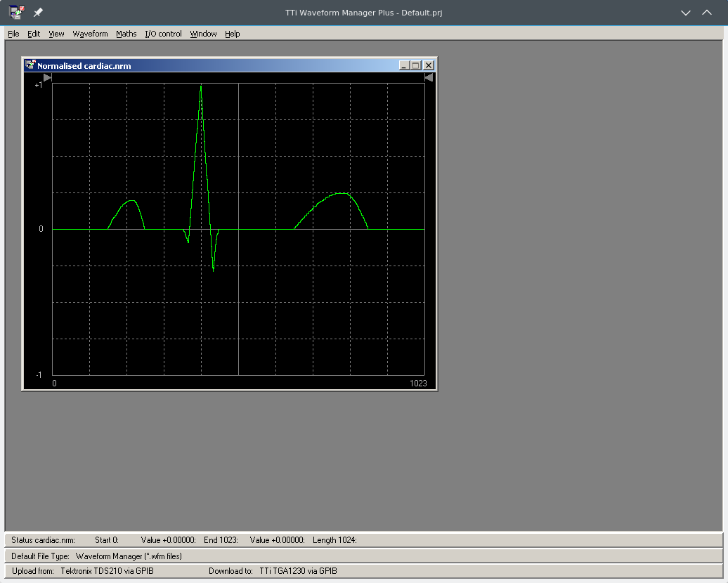
Task: Click the pin window icon in title bar
Action: point(38,13)
